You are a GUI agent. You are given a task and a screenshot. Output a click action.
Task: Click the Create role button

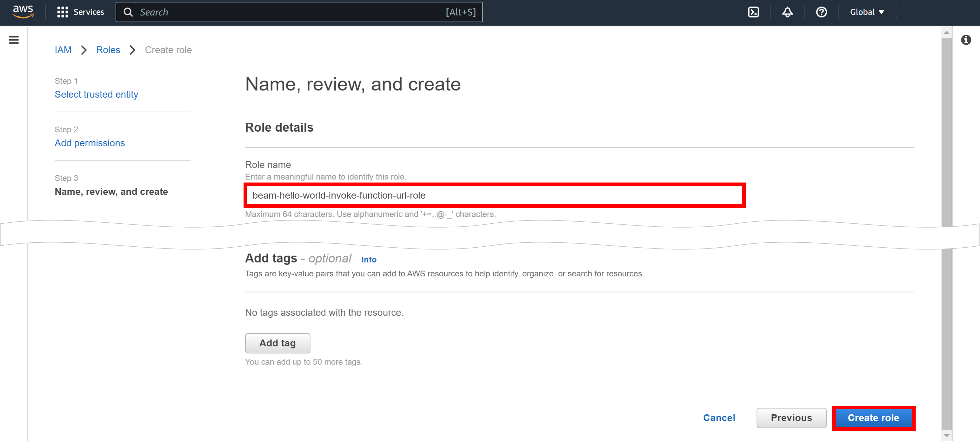point(873,418)
